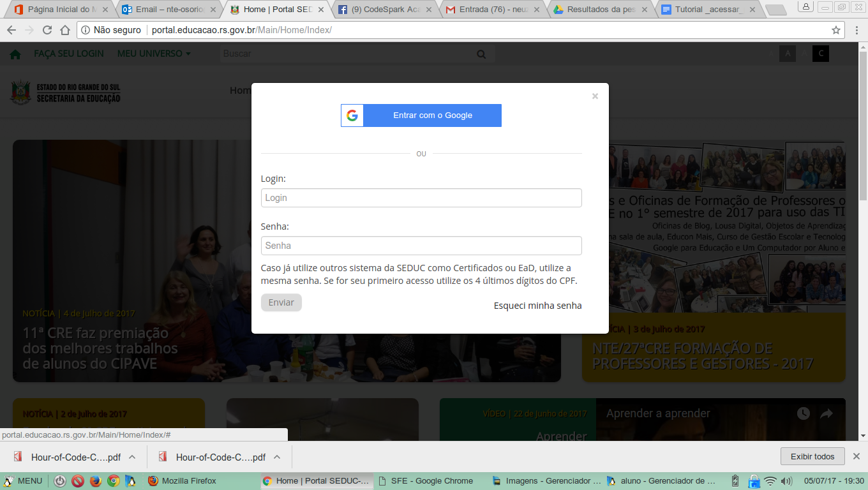Click 11ª CRE faz premiação news headline
868x490 pixels.
pos(100,348)
